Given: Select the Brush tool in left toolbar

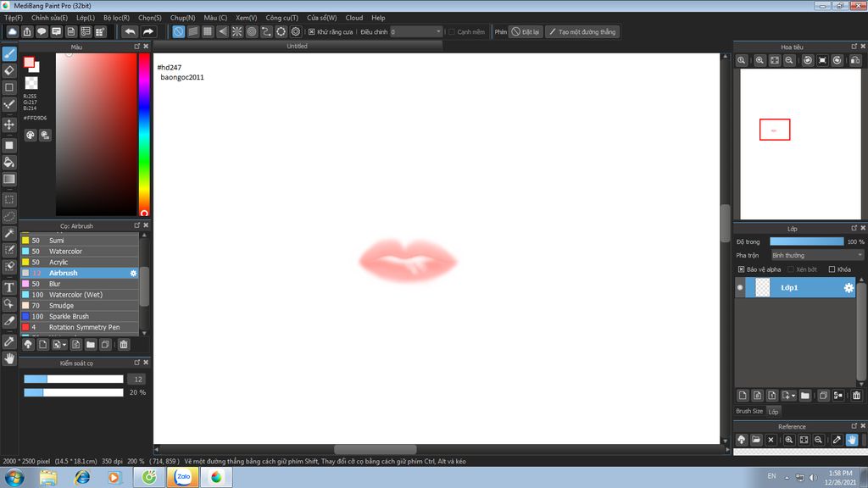Looking at the screenshot, I should (x=9, y=53).
